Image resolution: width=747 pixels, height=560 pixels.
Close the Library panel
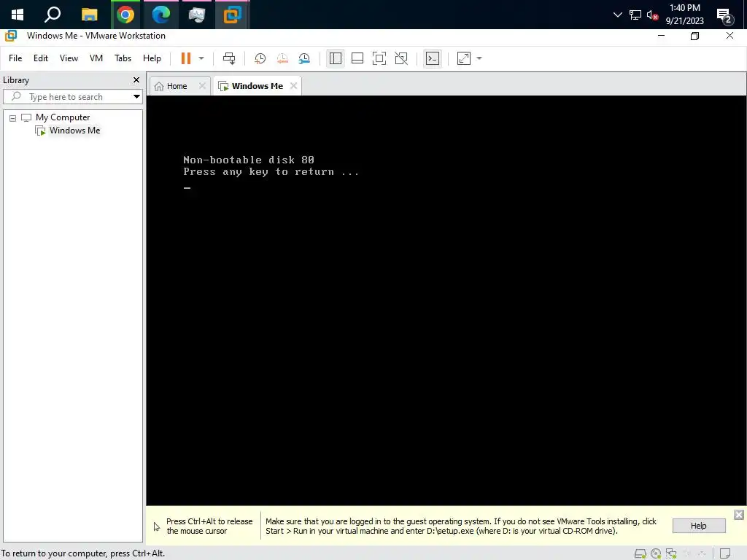pos(136,80)
